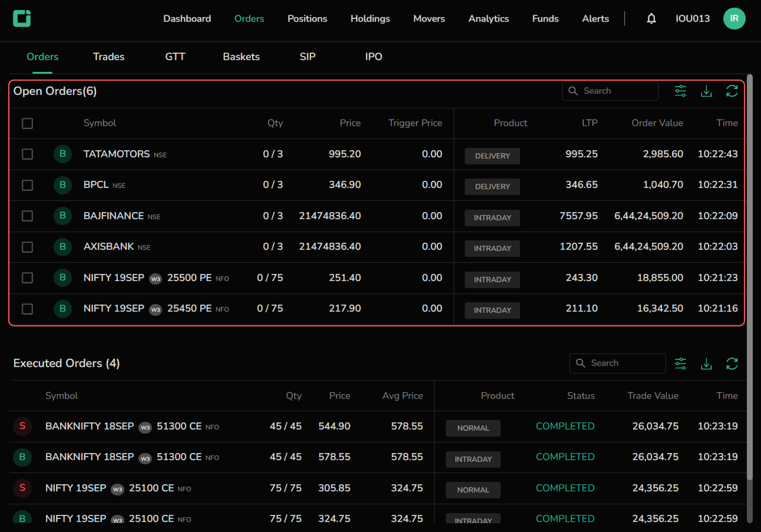Switch to the Baskets tab
Image resolution: width=761 pixels, height=532 pixels.
coord(241,57)
